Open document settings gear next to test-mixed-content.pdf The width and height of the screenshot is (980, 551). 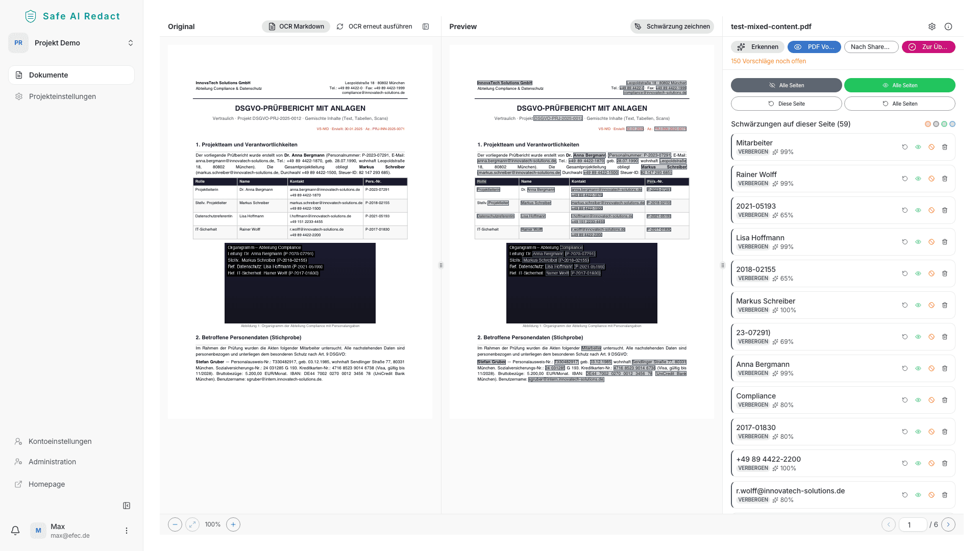932,27
